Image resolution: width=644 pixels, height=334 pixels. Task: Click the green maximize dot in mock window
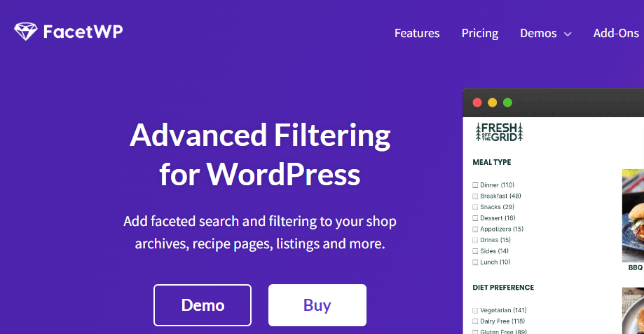point(507,102)
